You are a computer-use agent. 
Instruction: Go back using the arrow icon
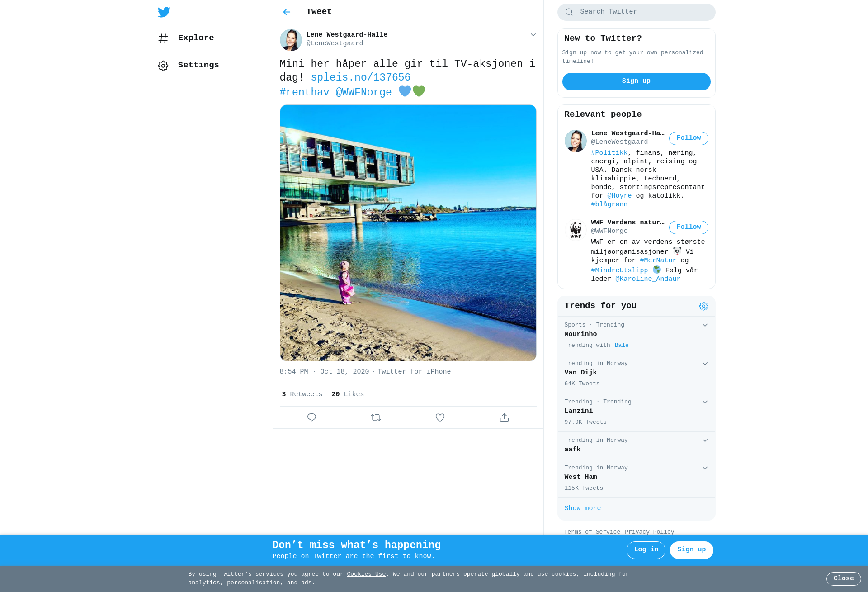tap(287, 12)
